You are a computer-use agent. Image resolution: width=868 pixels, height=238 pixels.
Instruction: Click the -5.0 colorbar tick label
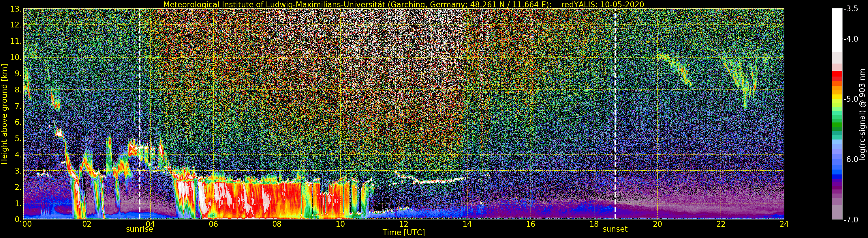pyautogui.click(x=851, y=99)
